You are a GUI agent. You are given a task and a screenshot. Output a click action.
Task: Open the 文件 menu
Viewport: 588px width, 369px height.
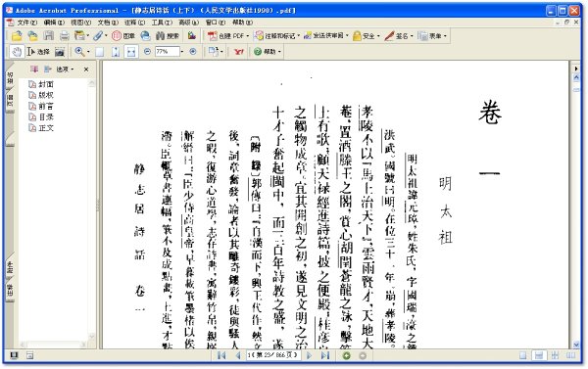(27, 23)
